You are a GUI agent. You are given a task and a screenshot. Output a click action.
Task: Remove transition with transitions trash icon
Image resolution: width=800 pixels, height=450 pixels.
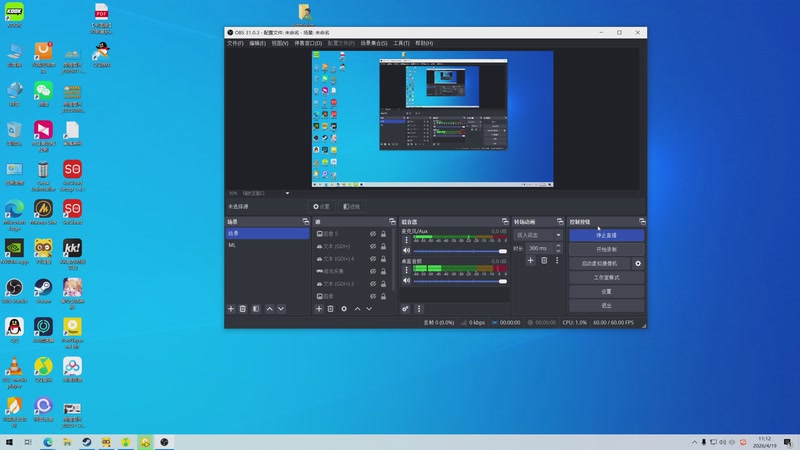coord(544,260)
